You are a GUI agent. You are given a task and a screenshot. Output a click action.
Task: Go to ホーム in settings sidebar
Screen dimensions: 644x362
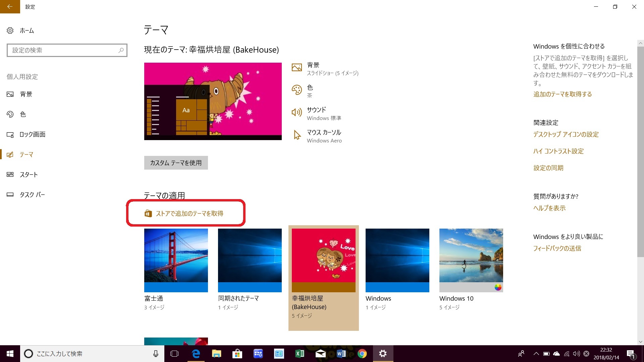click(27, 31)
